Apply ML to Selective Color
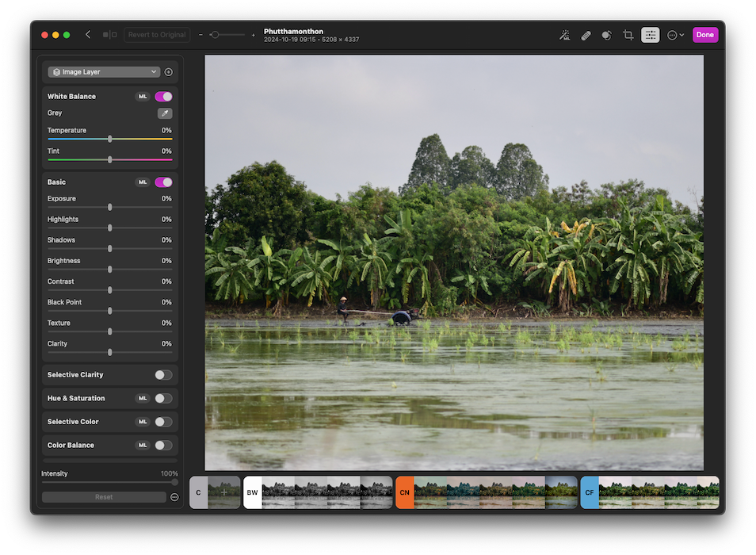Image resolution: width=756 pixels, height=555 pixels. [x=143, y=422]
